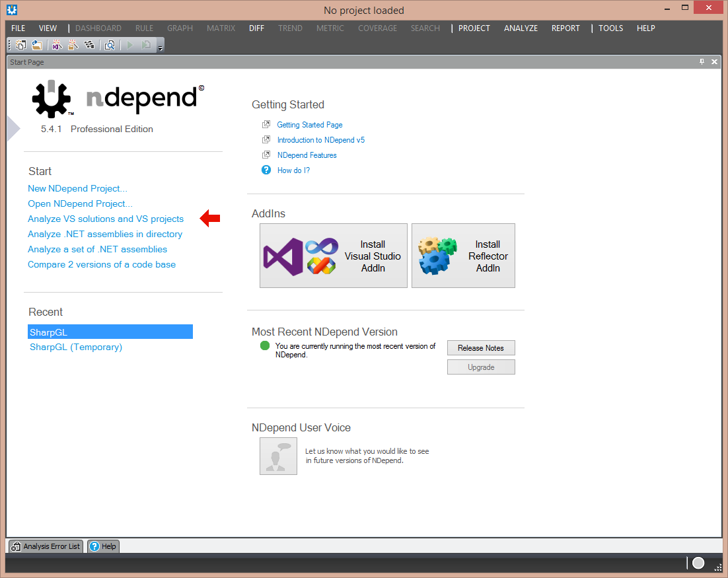This screenshot has height=578, width=728.
Task: Click the RULE menu item
Action: pyautogui.click(x=145, y=28)
